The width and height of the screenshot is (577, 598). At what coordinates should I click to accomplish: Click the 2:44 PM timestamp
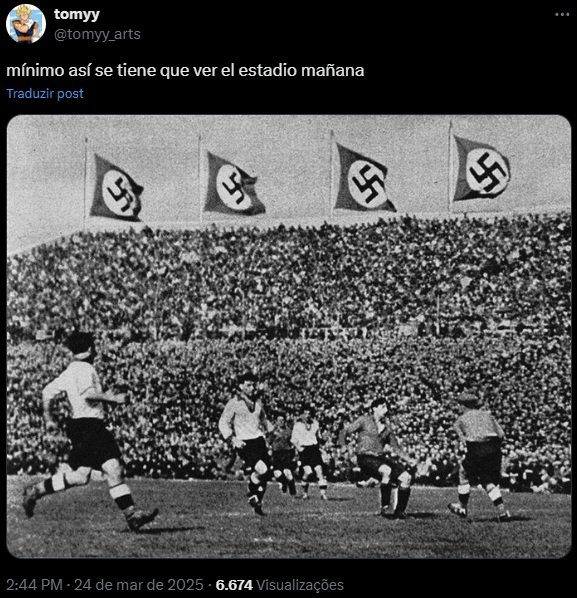34,585
